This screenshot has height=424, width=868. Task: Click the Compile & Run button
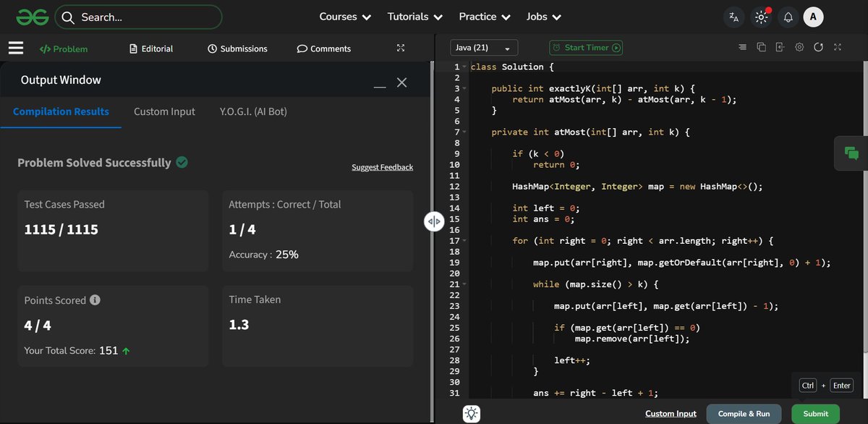pyautogui.click(x=744, y=414)
